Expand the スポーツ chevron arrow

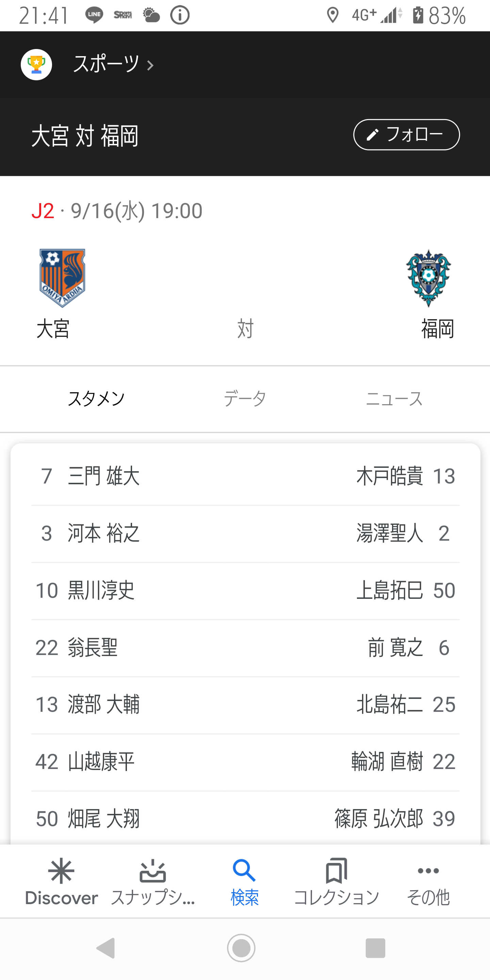pos(150,65)
